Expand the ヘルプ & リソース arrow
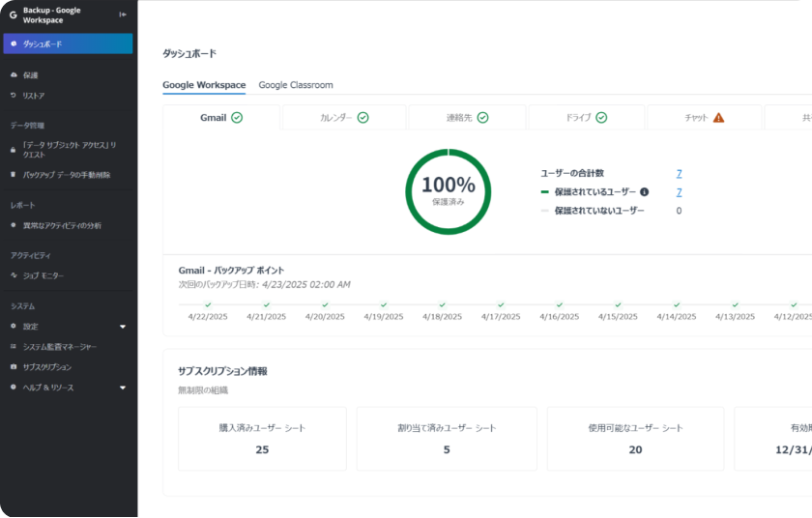 [x=123, y=388]
